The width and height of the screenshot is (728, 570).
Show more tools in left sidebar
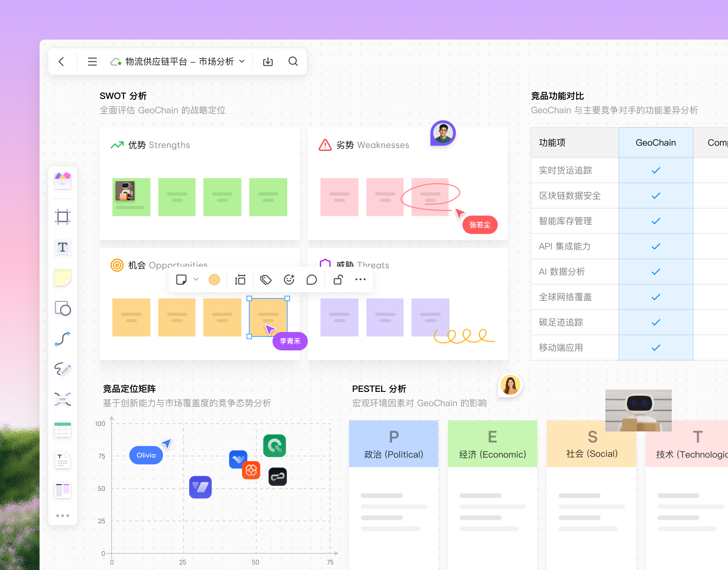[x=63, y=515]
